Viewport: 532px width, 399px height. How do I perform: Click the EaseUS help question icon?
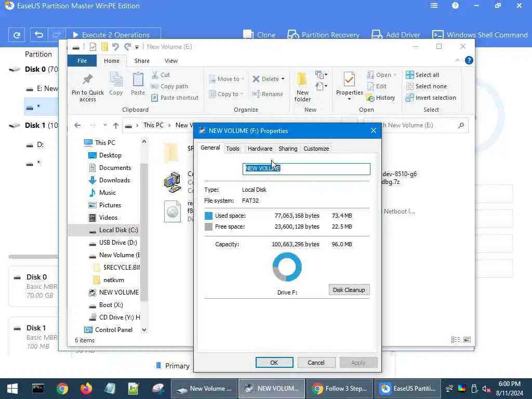pyautogui.click(x=455, y=5)
